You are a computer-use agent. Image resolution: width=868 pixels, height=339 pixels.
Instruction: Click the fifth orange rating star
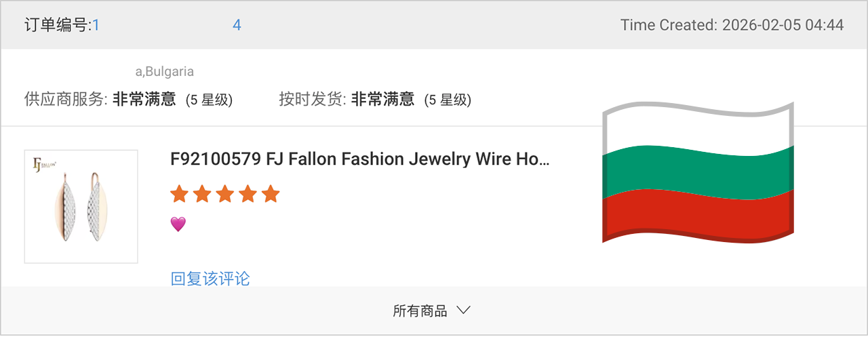tap(271, 194)
